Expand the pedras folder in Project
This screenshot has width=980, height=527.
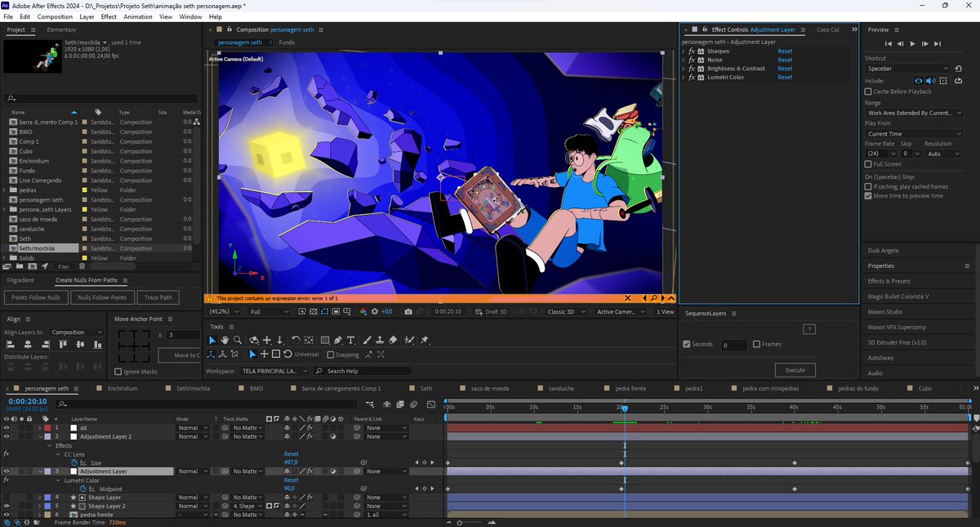tap(4, 190)
